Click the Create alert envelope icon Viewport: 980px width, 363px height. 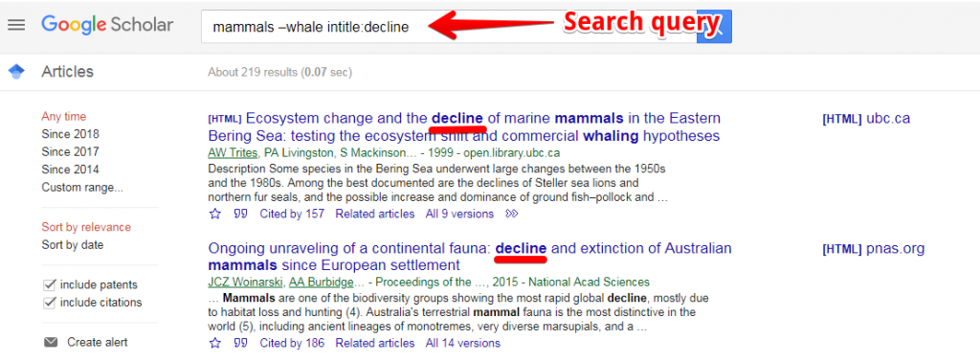[x=51, y=342]
